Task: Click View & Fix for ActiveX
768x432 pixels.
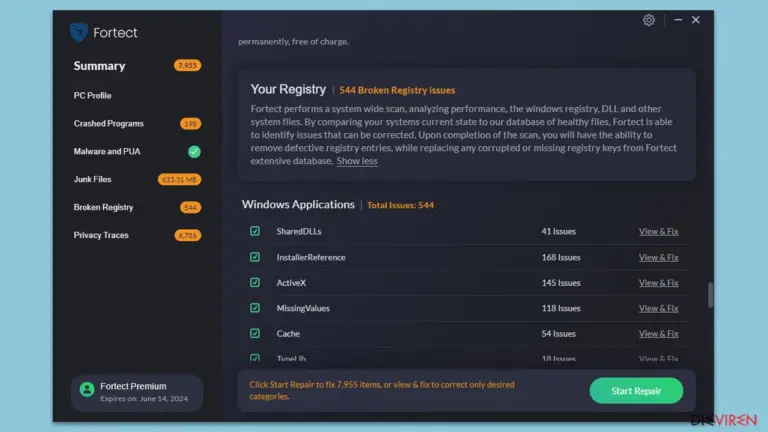Action: (x=658, y=283)
